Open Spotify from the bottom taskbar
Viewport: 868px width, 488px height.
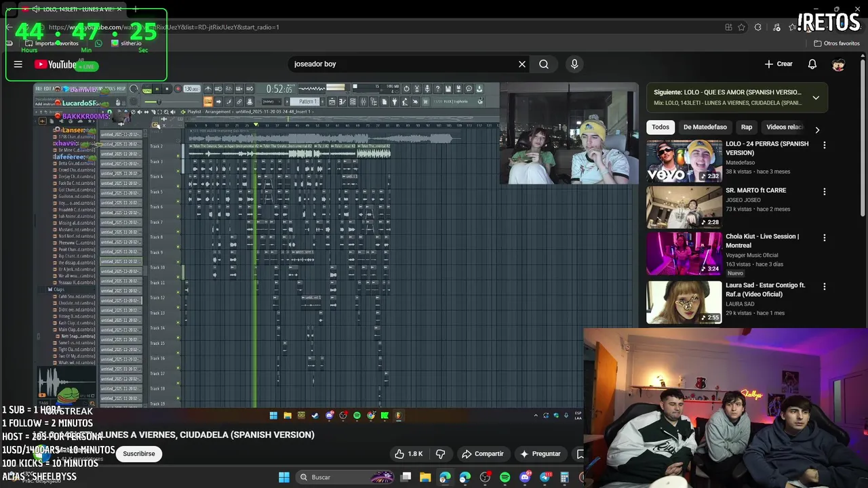point(505,477)
